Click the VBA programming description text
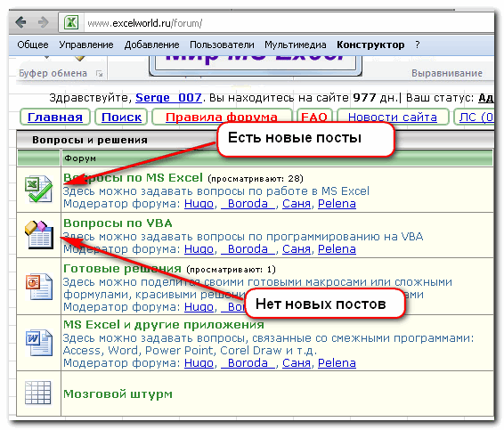The image size is (504, 430). (x=243, y=237)
